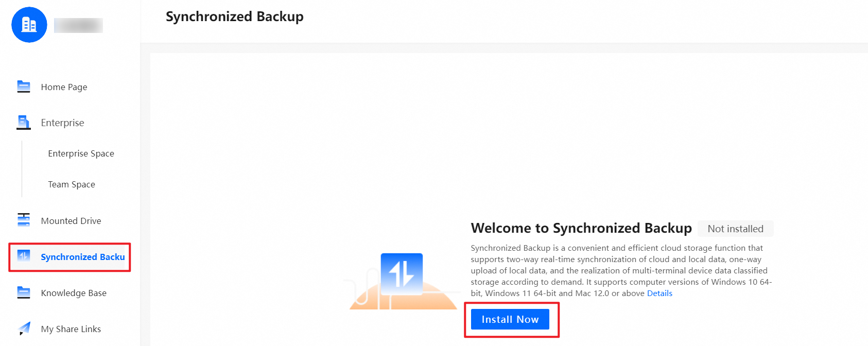Image resolution: width=868 pixels, height=346 pixels.
Task: Go to Mounted Drive
Action: (71, 221)
